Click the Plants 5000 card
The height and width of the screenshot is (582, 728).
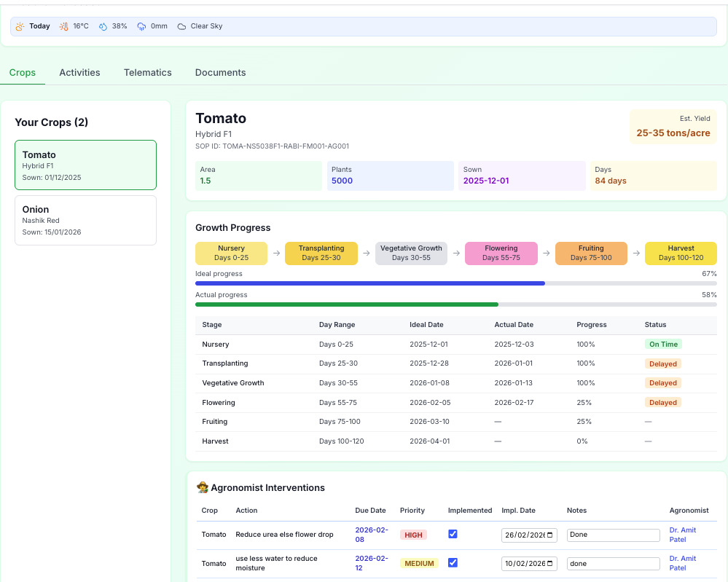click(x=391, y=176)
